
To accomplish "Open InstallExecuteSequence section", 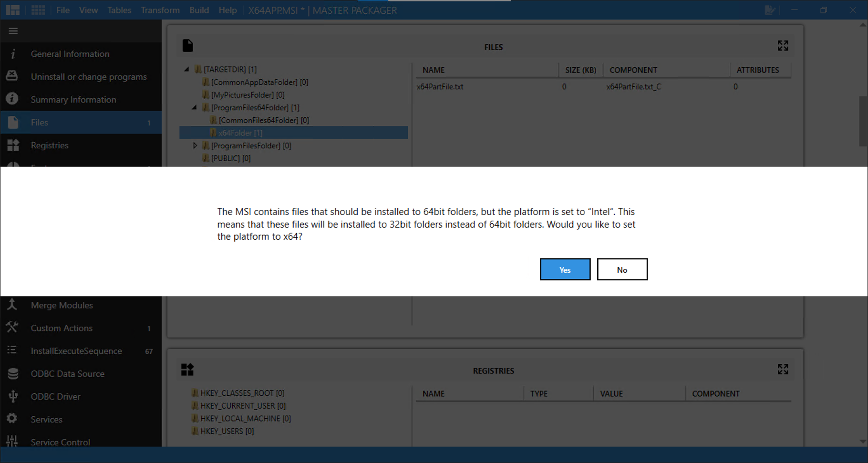I will [76, 351].
